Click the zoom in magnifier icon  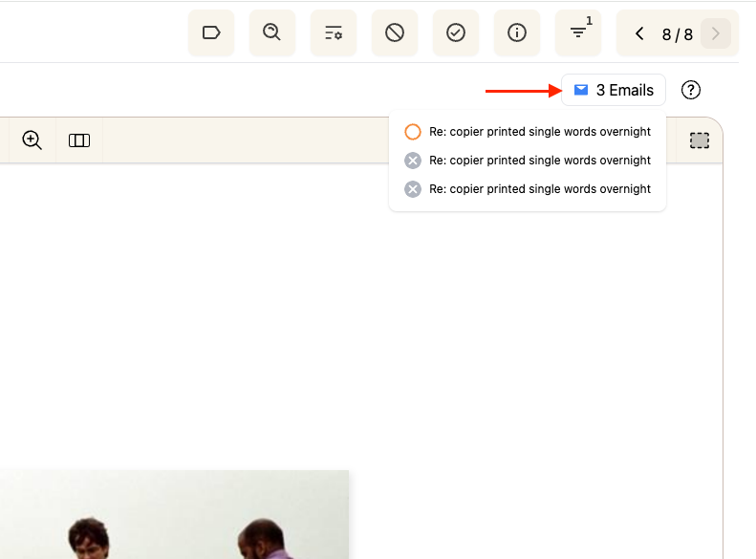[32, 140]
